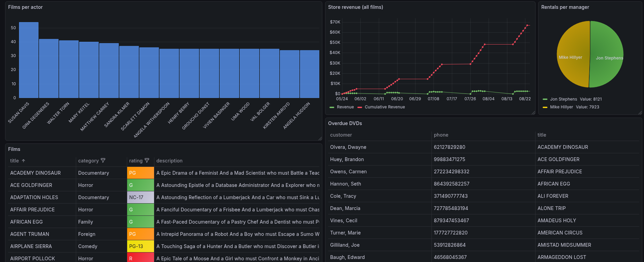This screenshot has width=644, height=262.
Task: Grab the Rentals per manager resize handle
Action: click(640, 112)
